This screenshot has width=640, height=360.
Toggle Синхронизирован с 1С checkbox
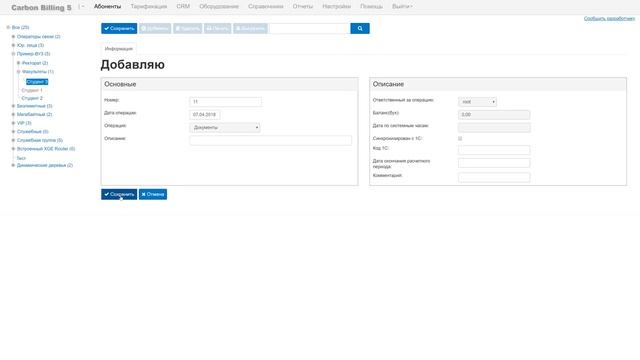coord(460,139)
